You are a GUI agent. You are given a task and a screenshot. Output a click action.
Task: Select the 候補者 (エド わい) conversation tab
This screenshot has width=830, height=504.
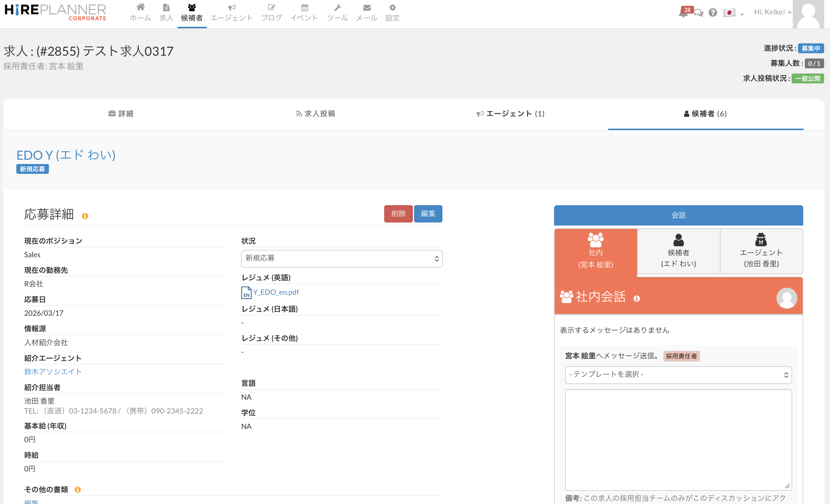(x=678, y=251)
